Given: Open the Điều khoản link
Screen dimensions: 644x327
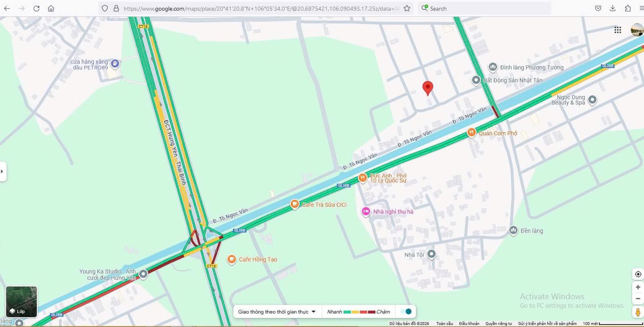Looking at the screenshot, I should tap(469, 324).
